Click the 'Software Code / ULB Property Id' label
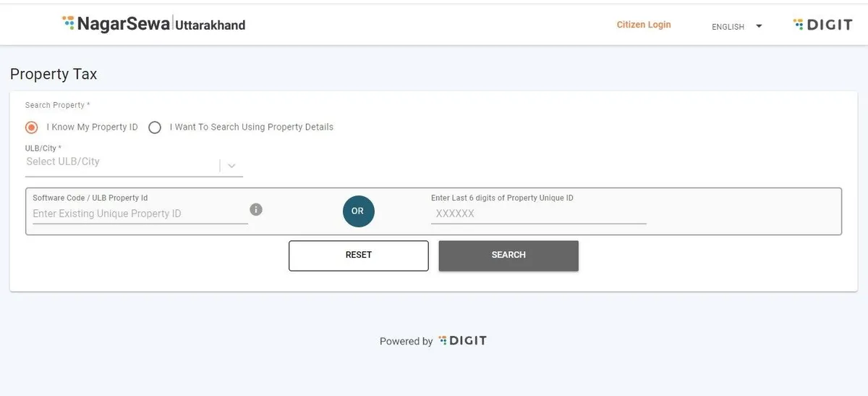The height and width of the screenshot is (396, 868). tap(90, 198)
